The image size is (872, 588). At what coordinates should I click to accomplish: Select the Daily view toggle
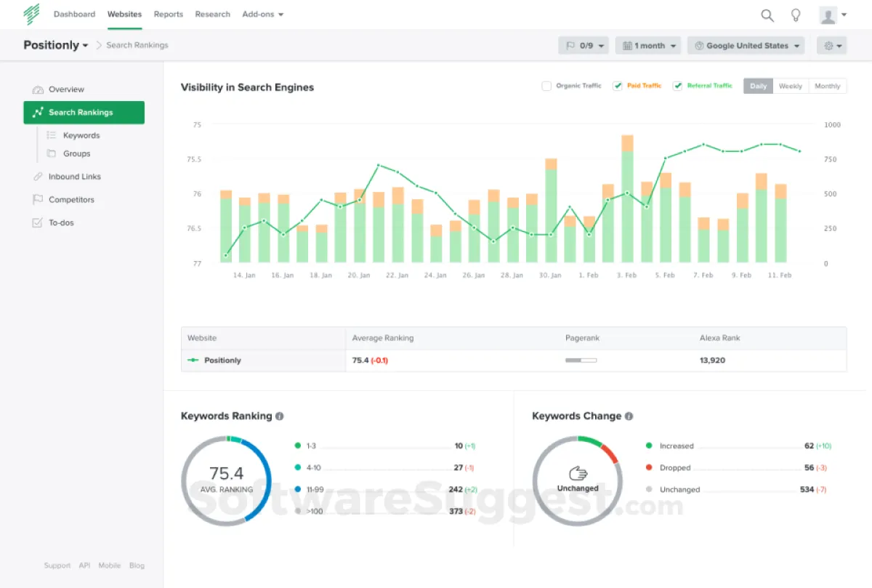[758, 86]
